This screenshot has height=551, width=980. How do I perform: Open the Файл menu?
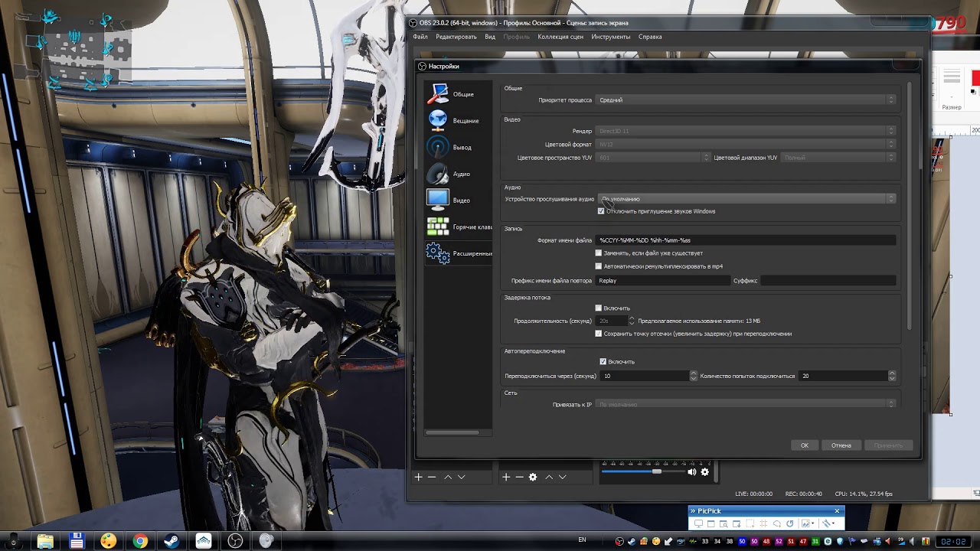click(x=420, y=37)
